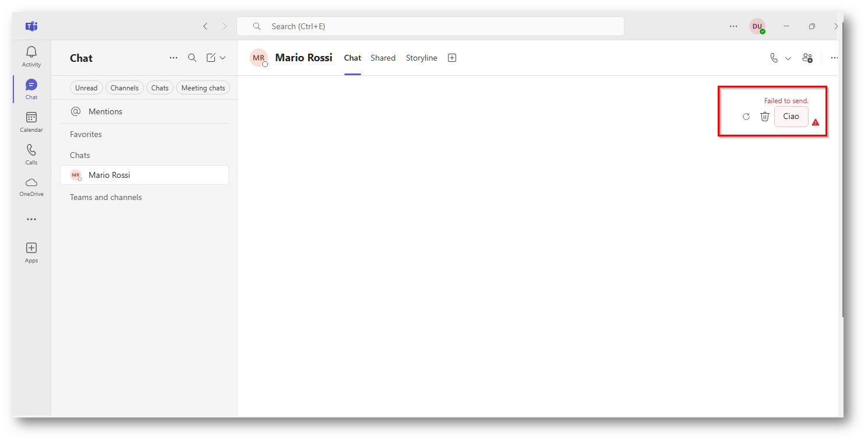Screen dimensions: 868x442
Task: Start a call with Mario Rossi
Action: click(774, 58)
